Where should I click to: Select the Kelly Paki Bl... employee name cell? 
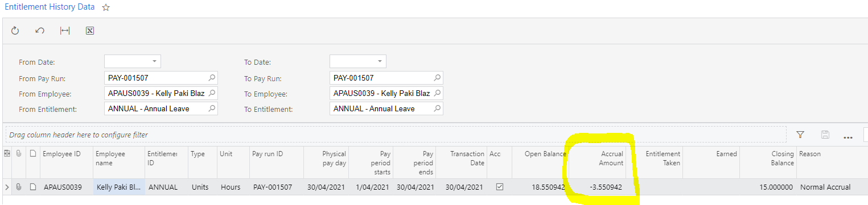pyautogui.click(x=119, y=187)
